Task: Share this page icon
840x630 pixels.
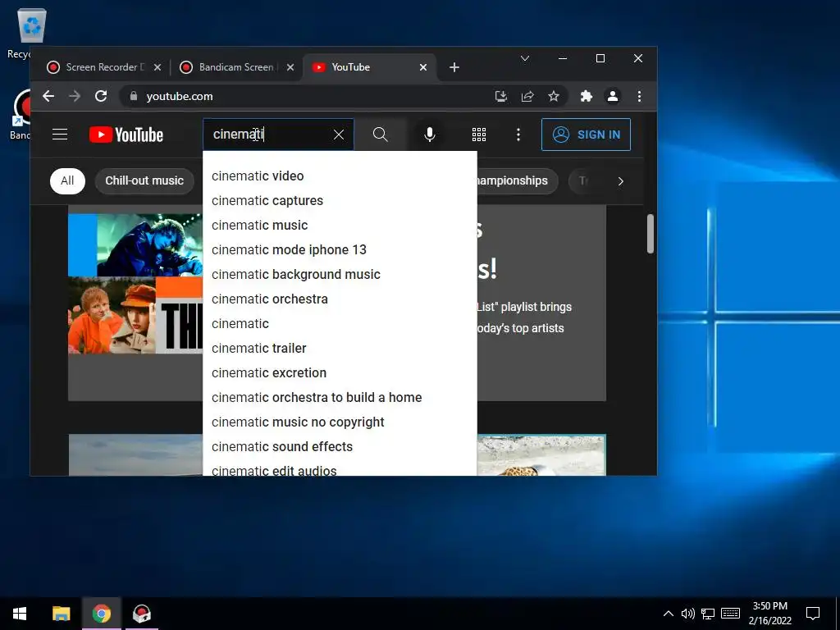Action: pos(527,97)
